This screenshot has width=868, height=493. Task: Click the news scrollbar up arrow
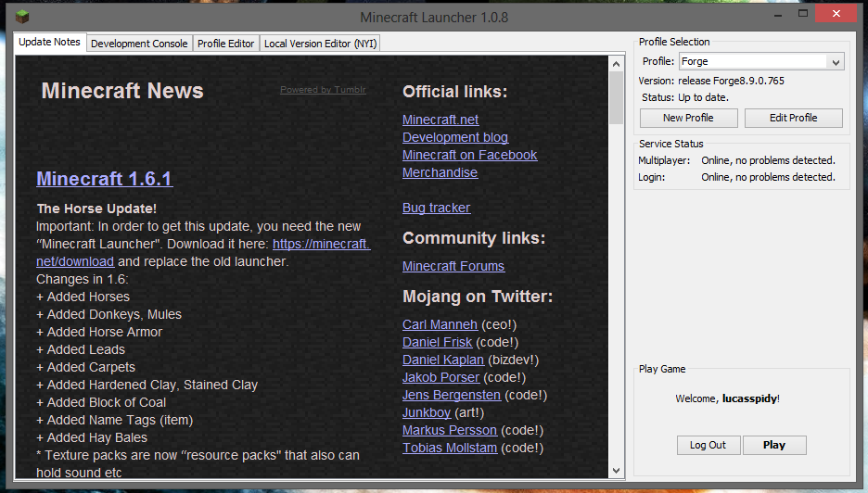(616, 64)
